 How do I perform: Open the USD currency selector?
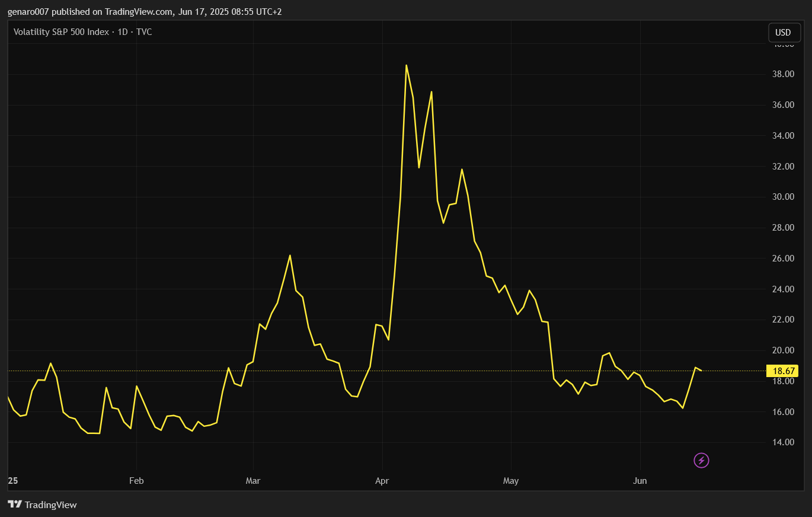[x=784, y=33]
